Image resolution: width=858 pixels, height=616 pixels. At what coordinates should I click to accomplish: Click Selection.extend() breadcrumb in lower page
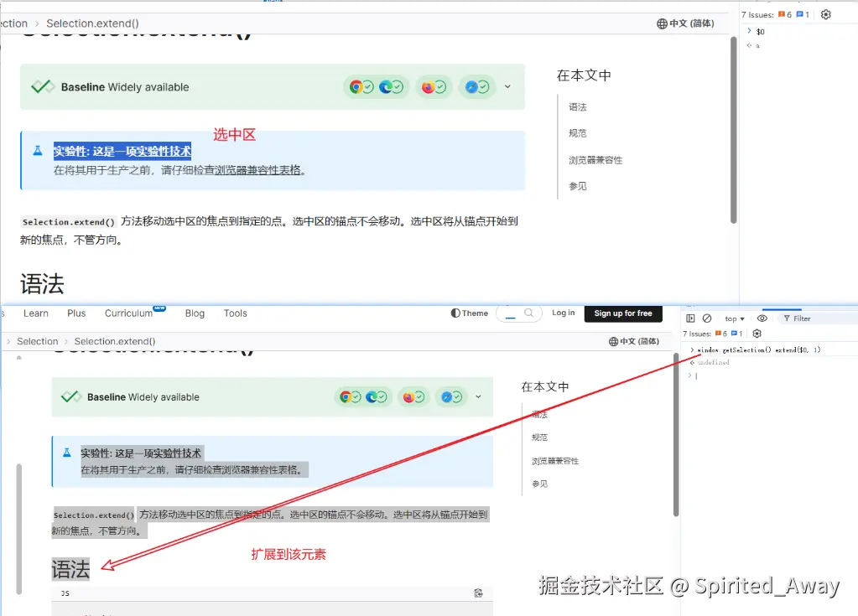[115, 341]
